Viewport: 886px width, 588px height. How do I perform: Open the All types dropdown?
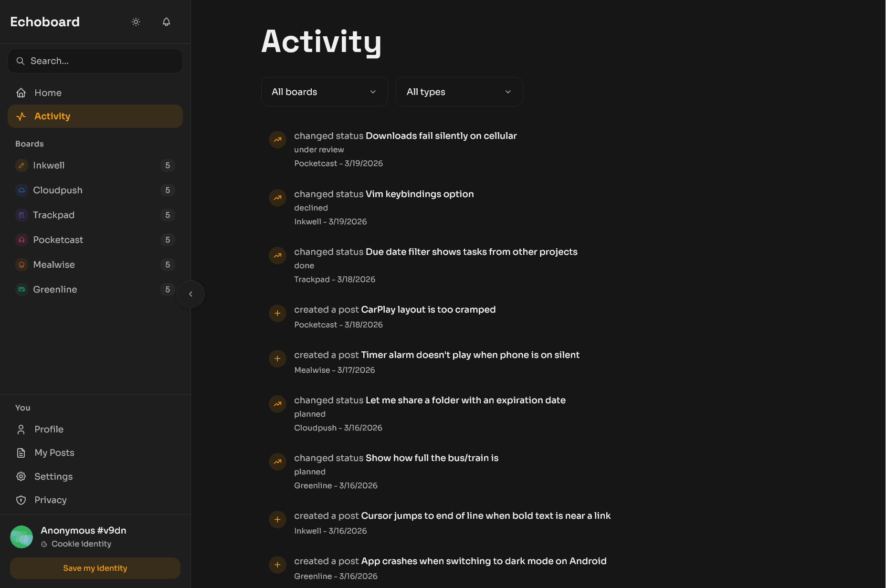[459, 92]
